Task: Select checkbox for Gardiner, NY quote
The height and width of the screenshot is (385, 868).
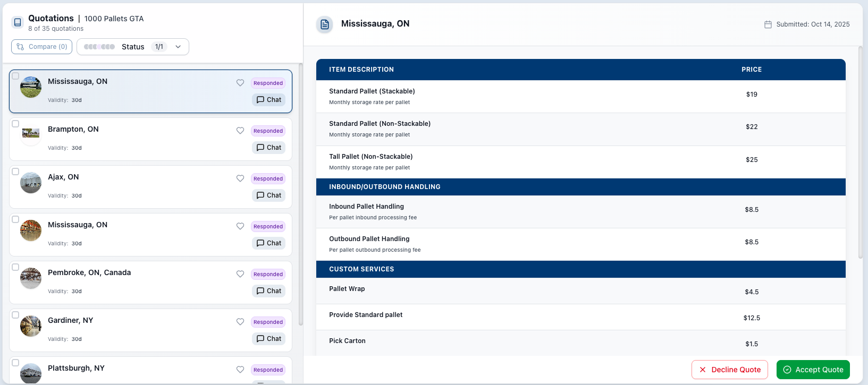Action: click(x=15, y=315)
